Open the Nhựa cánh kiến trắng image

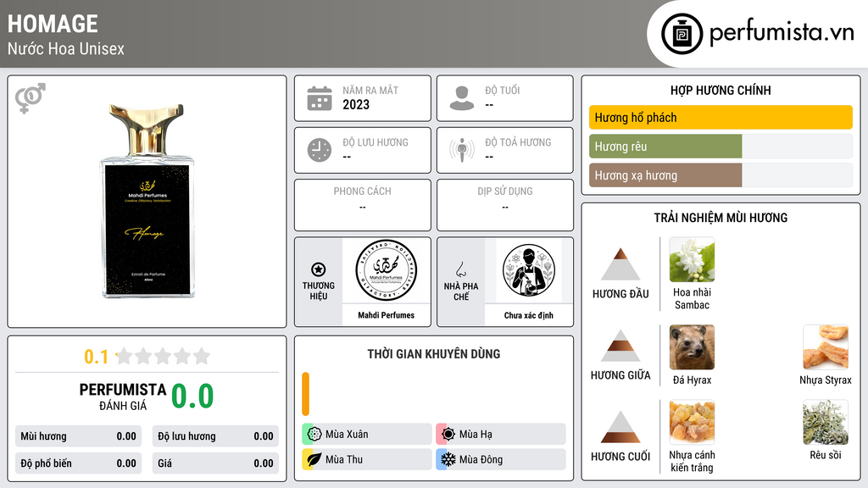[x=692, y=423]
